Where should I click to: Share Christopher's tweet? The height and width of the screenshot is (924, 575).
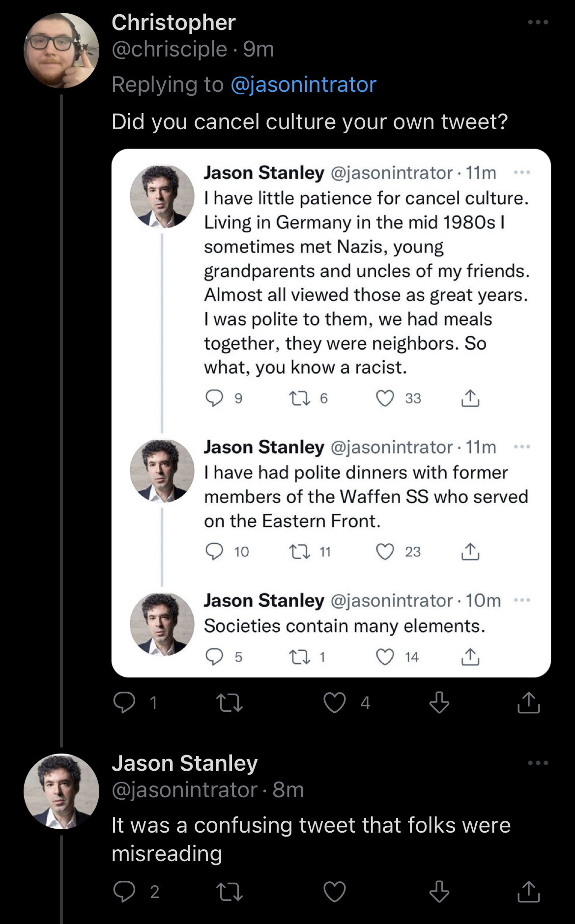coord(529,702)
